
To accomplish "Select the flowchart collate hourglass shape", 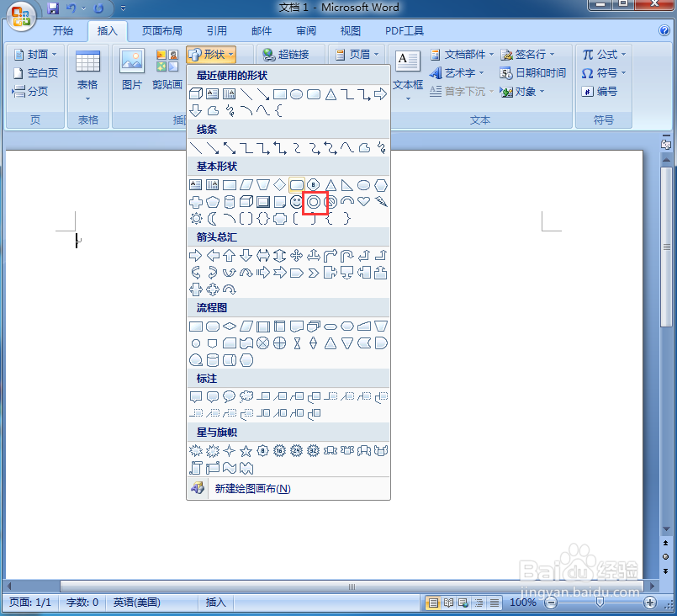I will [x=297, y=343].
